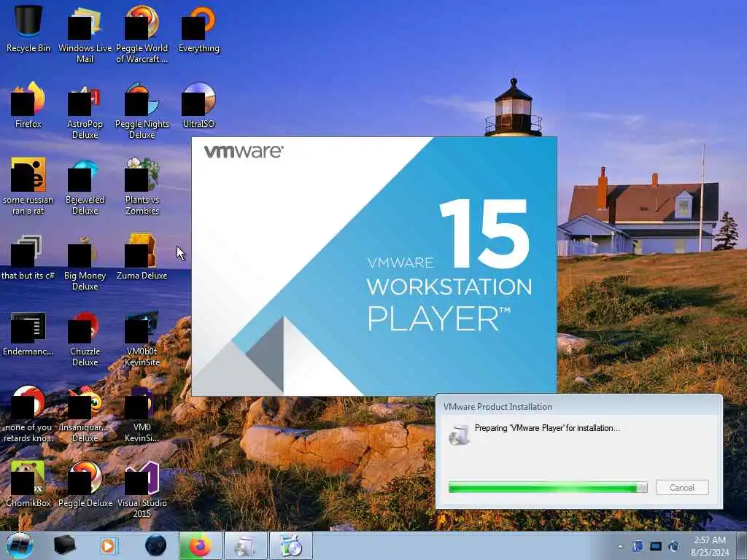Click the installer icon in VMware dialog
The height and width of the screenshot is (560, 747).
pyautogui.click(x=460, y=435)
